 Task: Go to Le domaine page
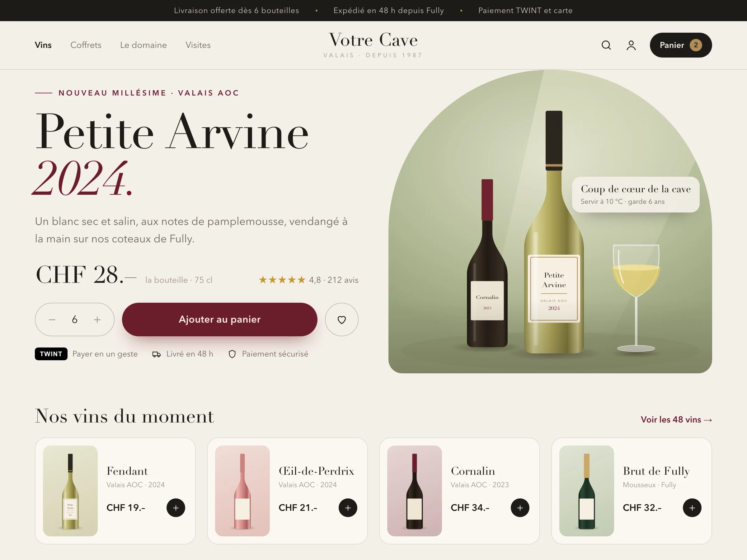coord(143,45)
